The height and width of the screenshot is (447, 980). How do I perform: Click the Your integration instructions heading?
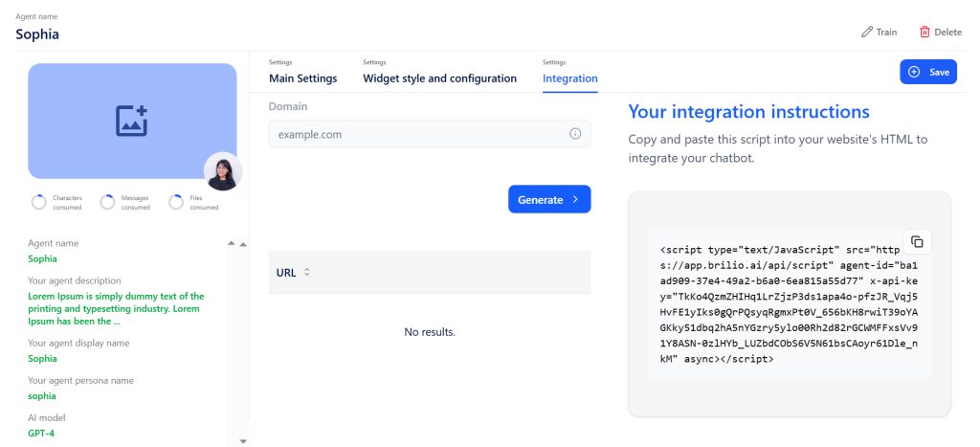748,111
